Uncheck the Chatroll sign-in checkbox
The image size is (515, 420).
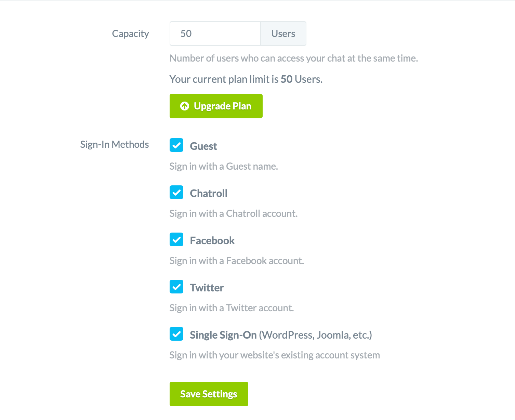(176, 192)
